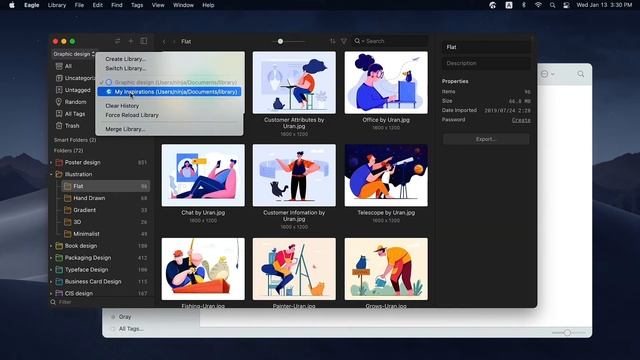
Task: Click the Export... button
Action: click(x=486, y=139)
